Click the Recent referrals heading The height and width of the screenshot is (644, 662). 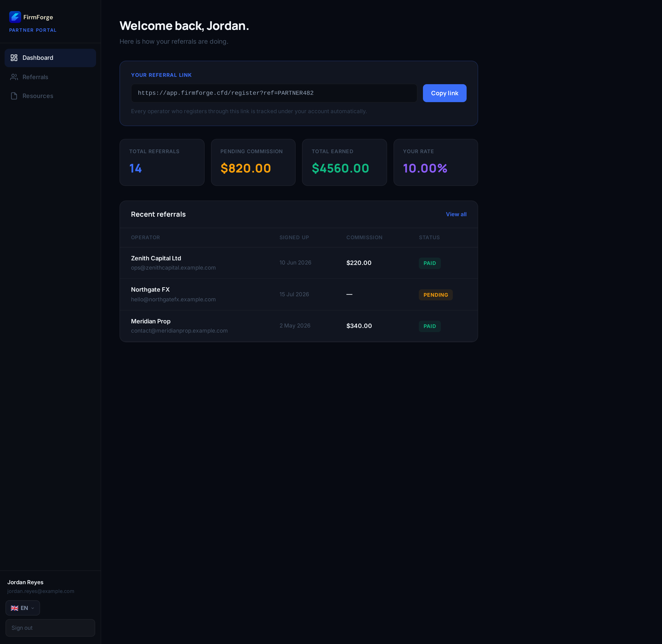[x=158, y=214]
